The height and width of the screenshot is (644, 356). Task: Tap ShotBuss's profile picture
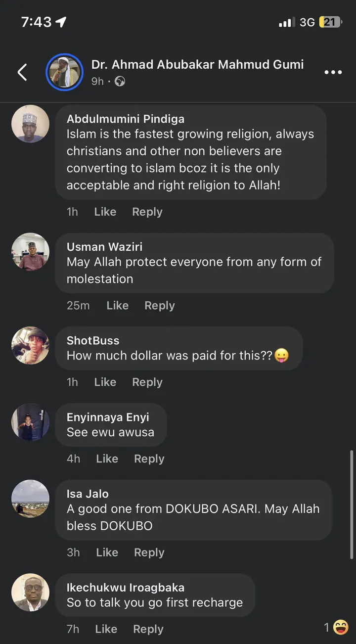31,345
